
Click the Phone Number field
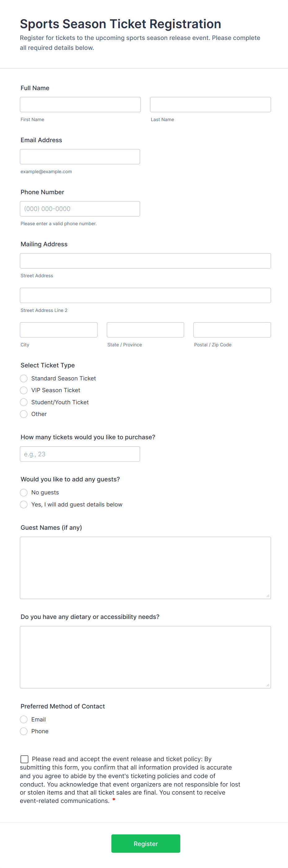[80, 208]
